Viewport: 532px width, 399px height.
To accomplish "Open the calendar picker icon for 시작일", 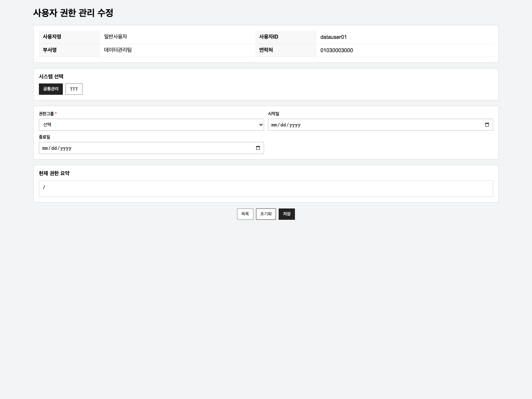I will pos(487,125).
